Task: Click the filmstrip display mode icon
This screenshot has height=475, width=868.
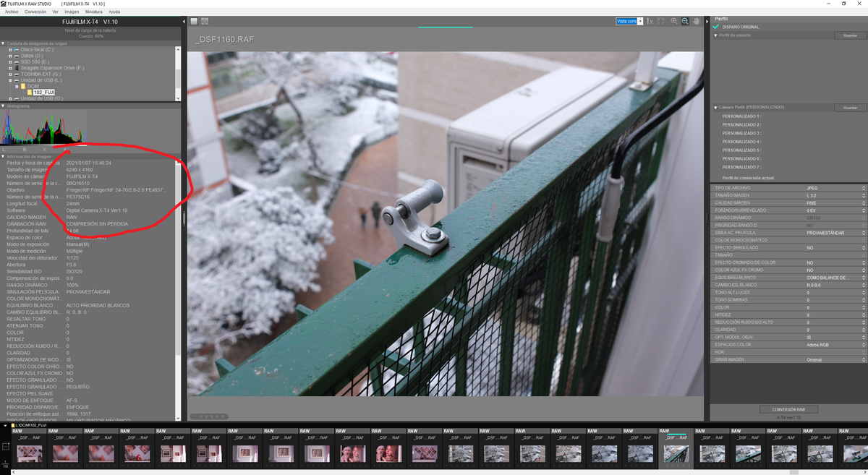Action: (x=6, y=449)
